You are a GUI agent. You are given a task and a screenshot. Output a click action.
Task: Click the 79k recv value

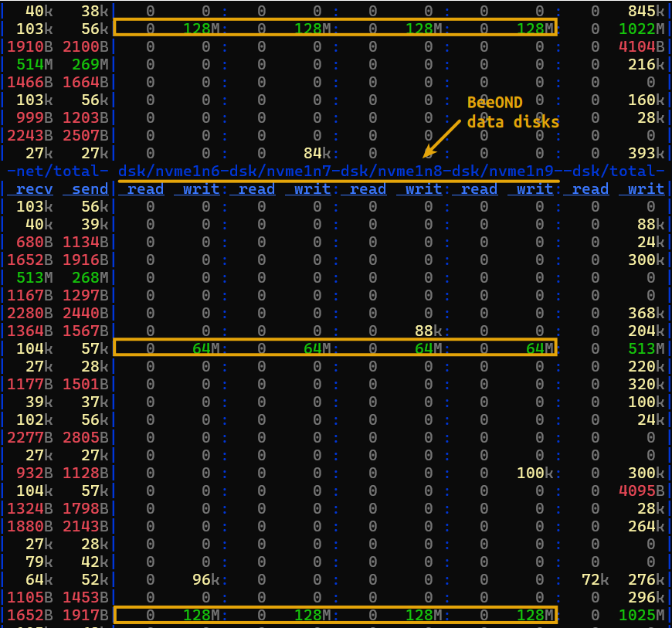(39, 562)
